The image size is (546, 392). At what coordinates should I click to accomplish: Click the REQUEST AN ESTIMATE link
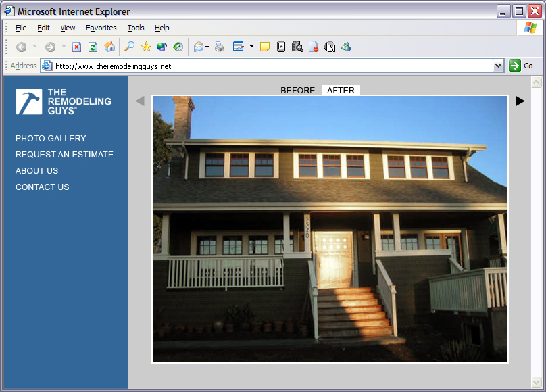[x=64, y=154]
